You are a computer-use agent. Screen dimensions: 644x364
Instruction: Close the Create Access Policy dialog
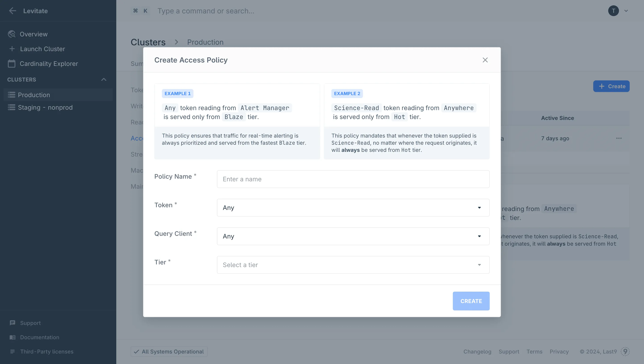(x=485, y=60)
